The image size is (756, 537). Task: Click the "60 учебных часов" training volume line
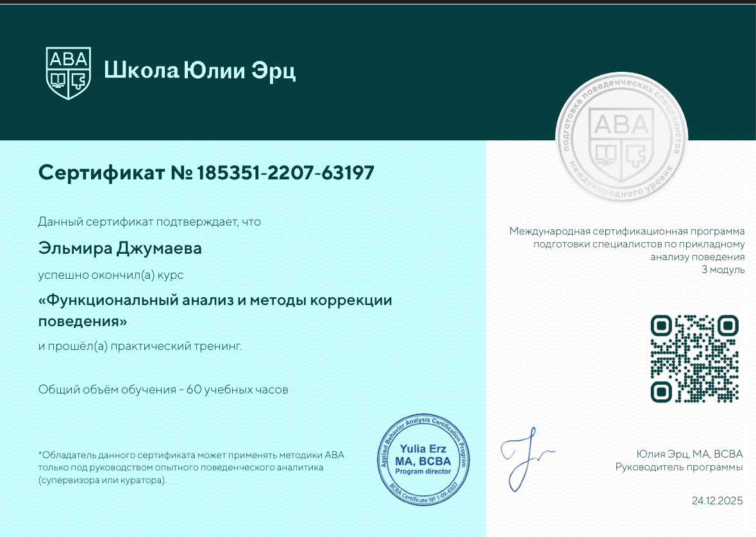pos(163,389)
